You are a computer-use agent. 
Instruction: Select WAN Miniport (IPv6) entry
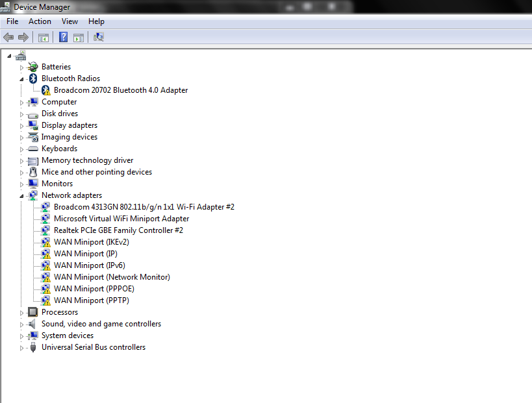pos(90,265)
